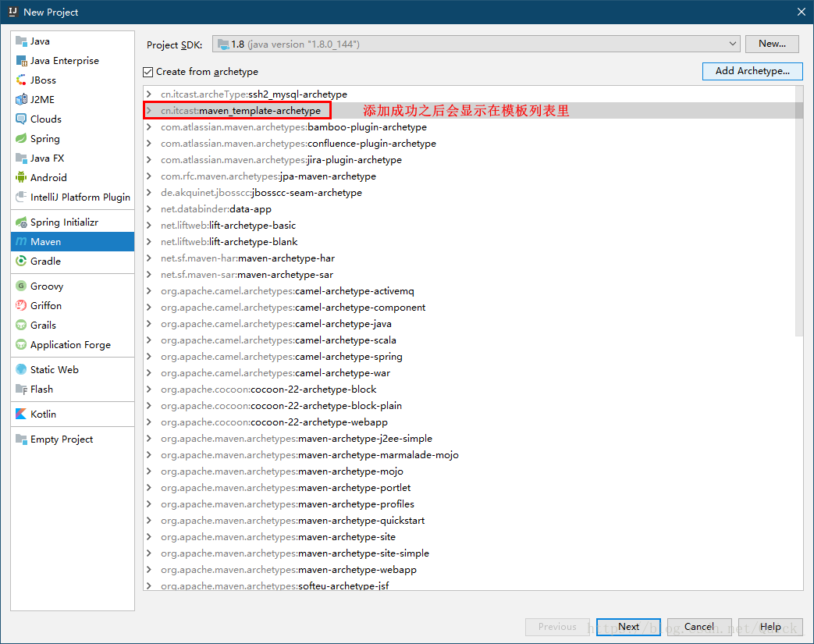Click the JBoss icon in sidebar
This screenshot has width=814, height=644.
(x=21, y=80)
